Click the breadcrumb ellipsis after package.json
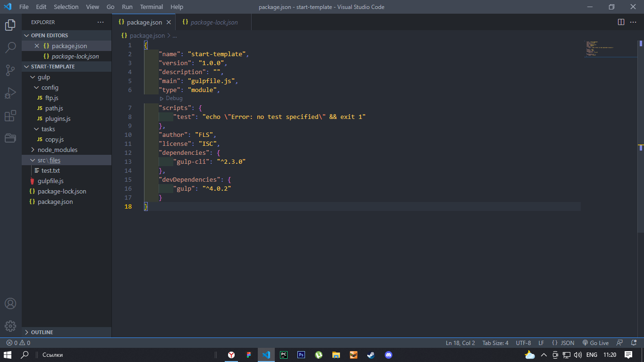Viewport: 644px width, 362px height. [x=175, y=35]
